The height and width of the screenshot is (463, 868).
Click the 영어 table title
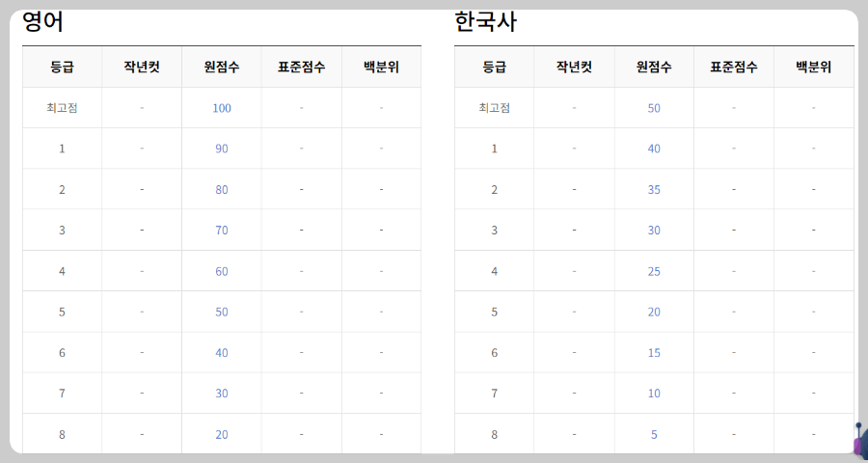[x=42, y=23]
